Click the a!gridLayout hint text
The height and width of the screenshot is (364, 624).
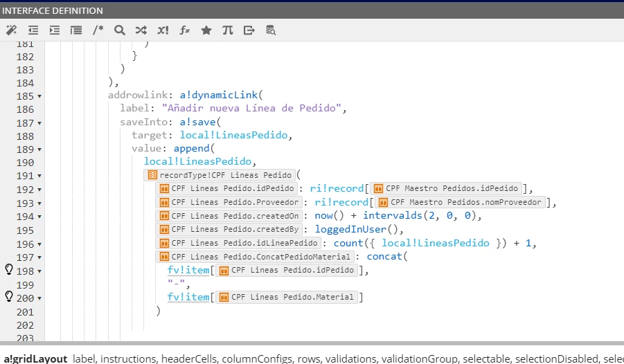coord(35,358)
